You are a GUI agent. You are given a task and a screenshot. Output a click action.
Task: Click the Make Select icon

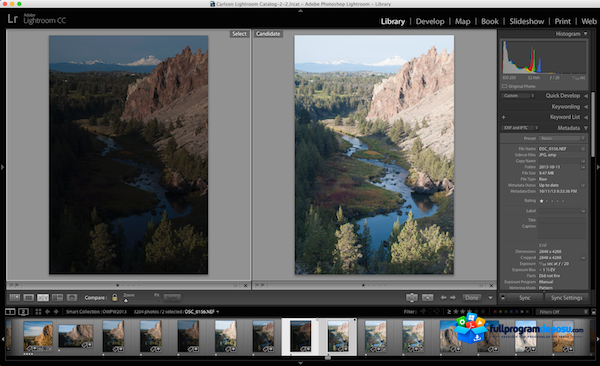(427, 297)
